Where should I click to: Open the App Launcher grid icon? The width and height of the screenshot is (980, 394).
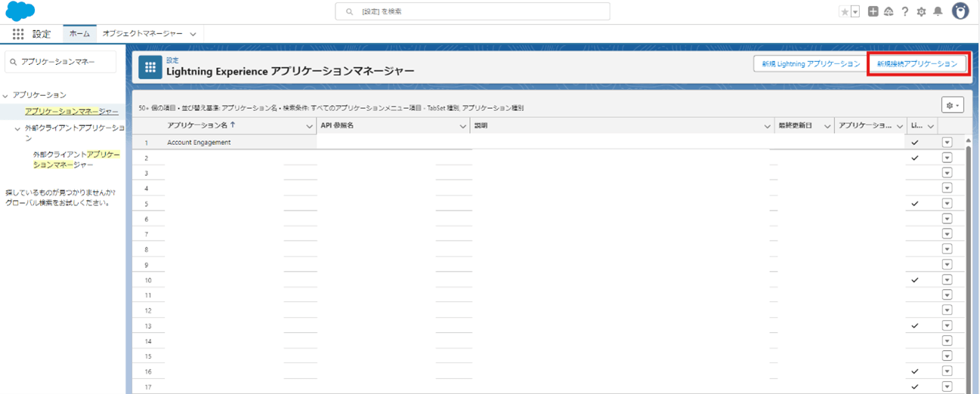[18, 34]
